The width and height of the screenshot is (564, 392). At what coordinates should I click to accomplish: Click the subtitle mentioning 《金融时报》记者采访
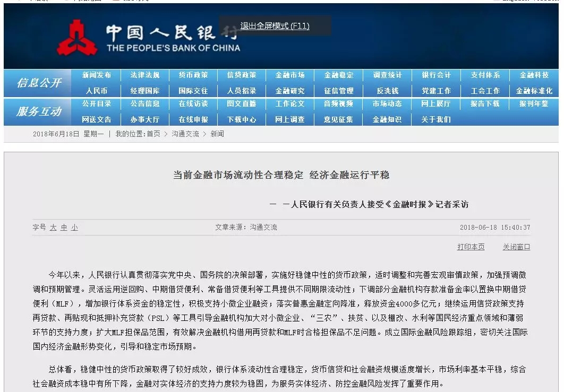[369, 204]
